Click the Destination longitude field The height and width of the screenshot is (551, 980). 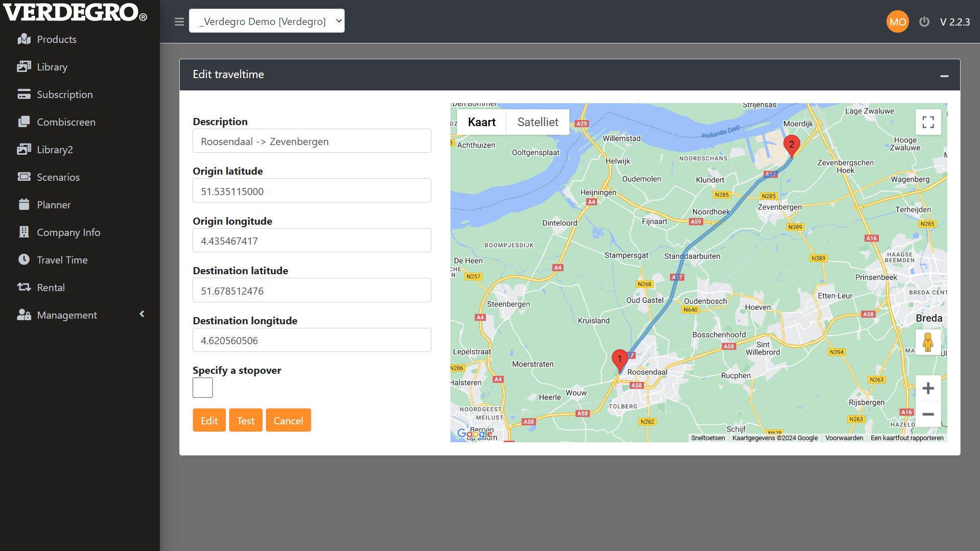coord(312,340)
